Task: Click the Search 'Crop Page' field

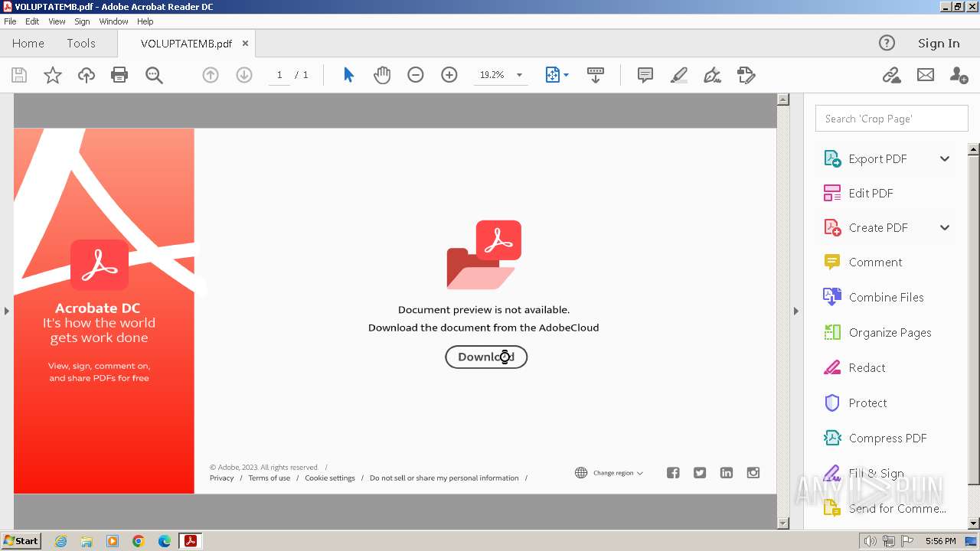Action: 891,119
